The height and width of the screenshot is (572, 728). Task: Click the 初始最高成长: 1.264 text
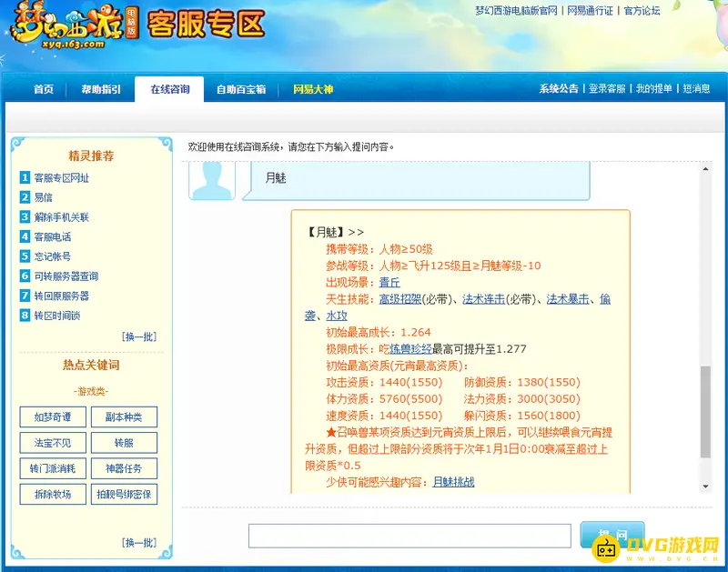pos(379,332)
